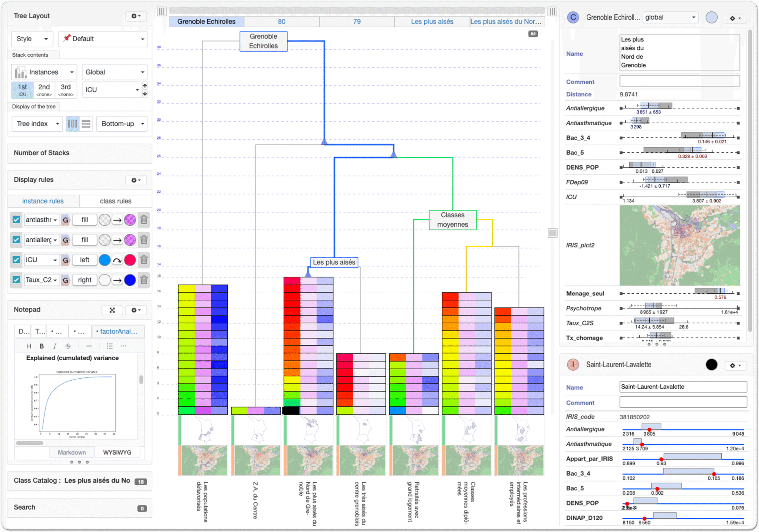759x532 pixels.
Task: Disable the Taux_C2 display rule
Action: pos(16,280)
